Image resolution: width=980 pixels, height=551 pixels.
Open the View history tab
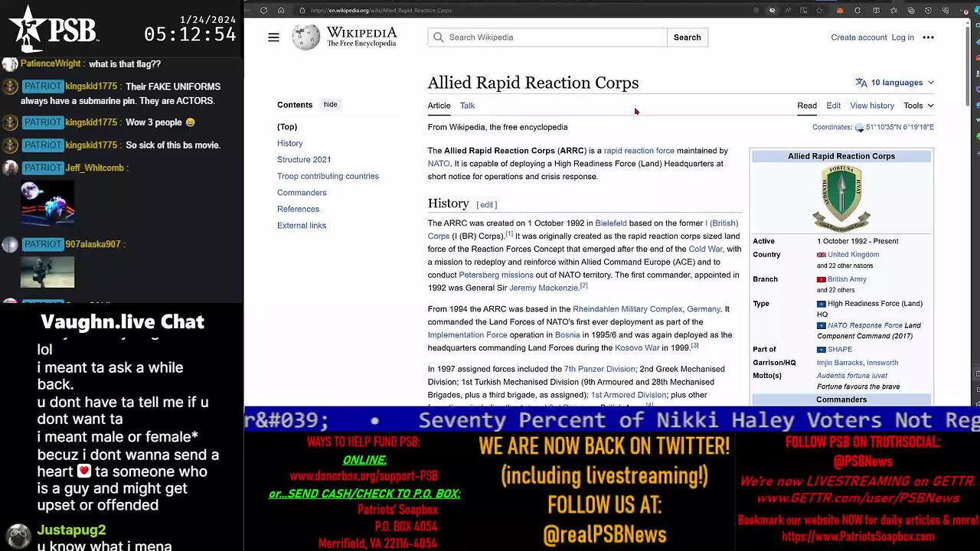(872, 106)
